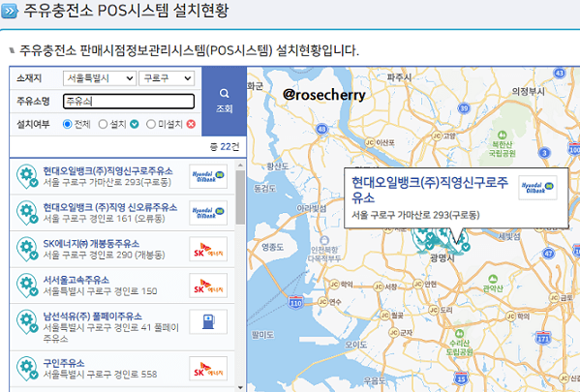Screen dimensions: 580x392
Task: Open 서서울고속주유소 list entry
Action: tap(122, 286)
